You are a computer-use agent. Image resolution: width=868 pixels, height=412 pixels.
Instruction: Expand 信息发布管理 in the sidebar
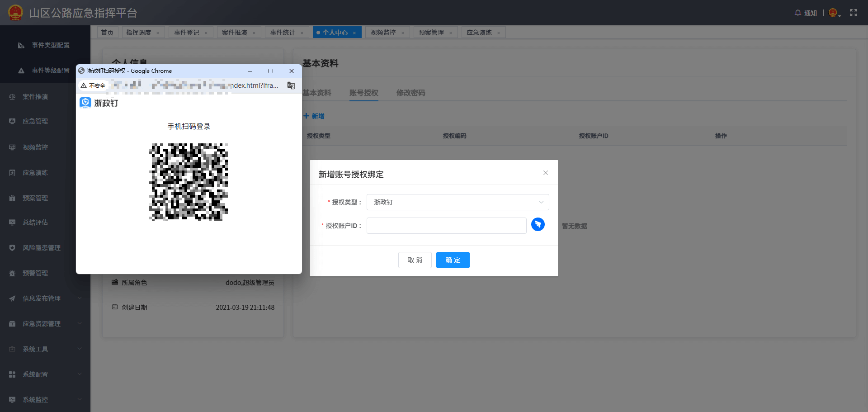[41, 298]
